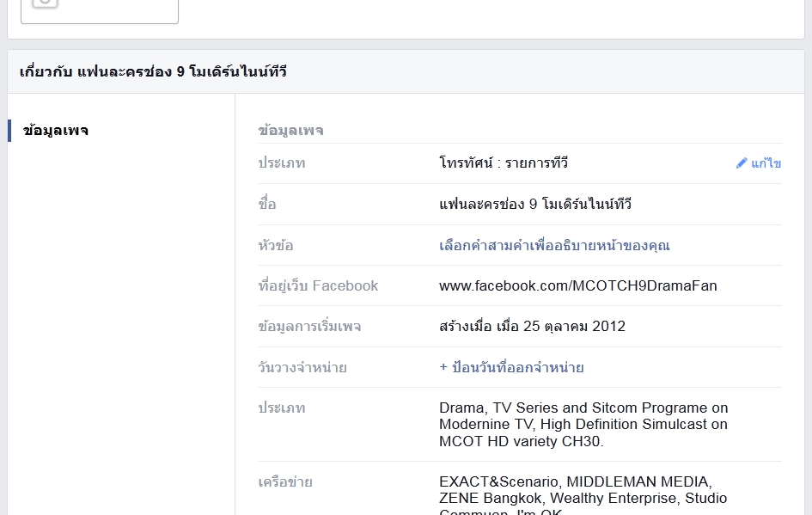Click the Facebook address www.facebook.com/MCOTCH9DramaFan
Viewport: 812px width, 515px height.
tap(578, 285)
